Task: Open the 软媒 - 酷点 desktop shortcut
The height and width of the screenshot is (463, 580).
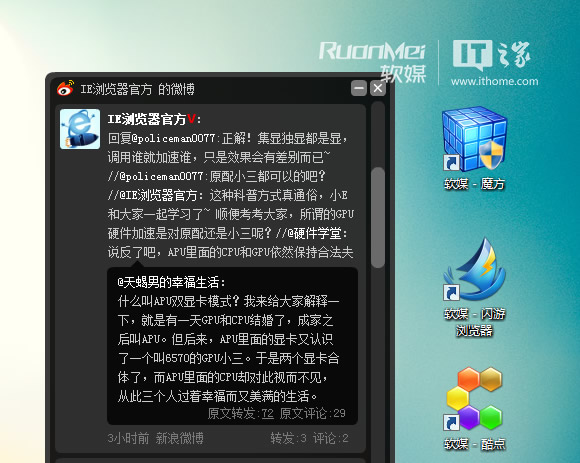Action: [474, 408]
